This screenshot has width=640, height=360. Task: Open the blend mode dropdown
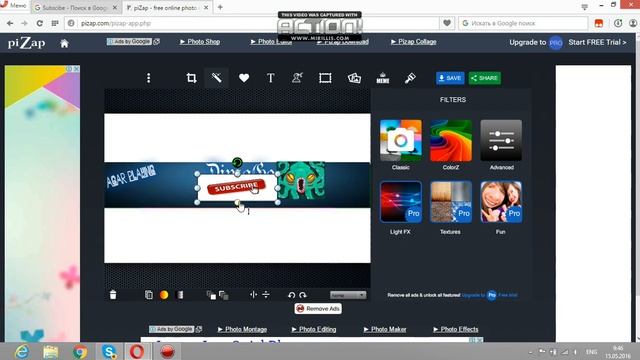click(348, 295)
